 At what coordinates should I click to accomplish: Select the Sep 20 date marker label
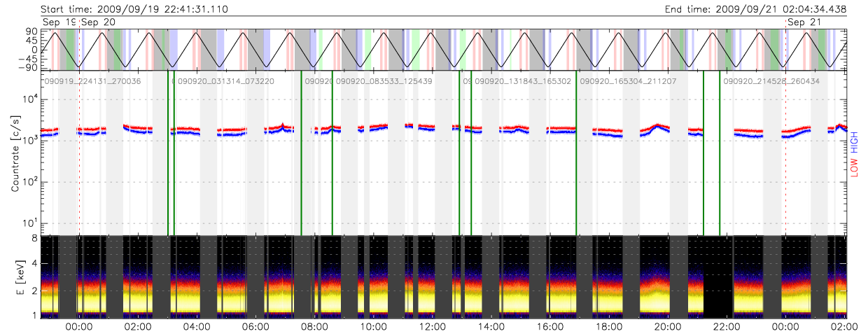point(99,22)
